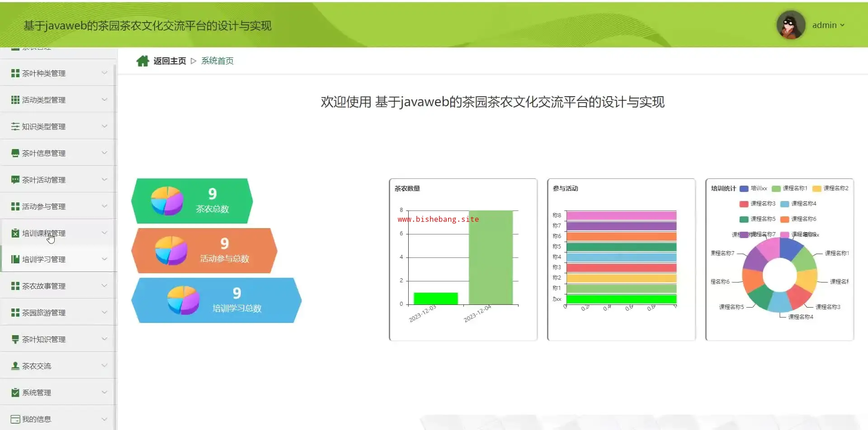The height and width of the screenshot is (430, 868).
Task: Click the 茶叶信息管理 sidebar icon
Action: (x=15, y=153)
